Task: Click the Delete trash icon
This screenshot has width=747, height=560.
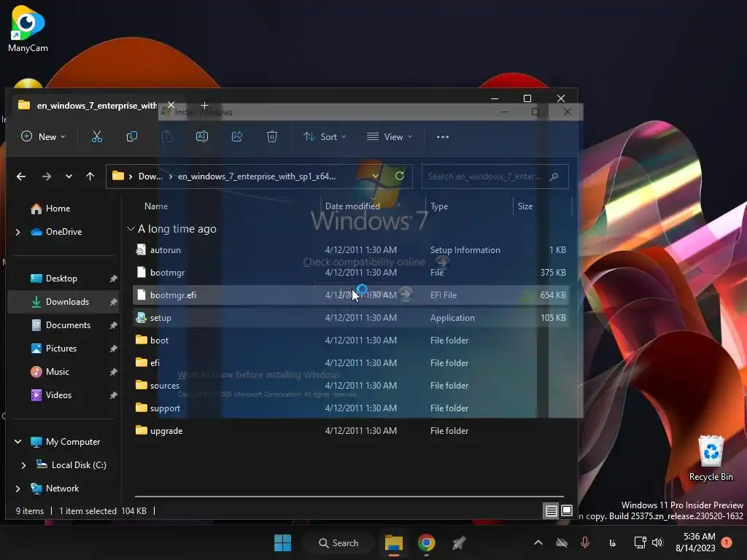Action: point(272,137)
